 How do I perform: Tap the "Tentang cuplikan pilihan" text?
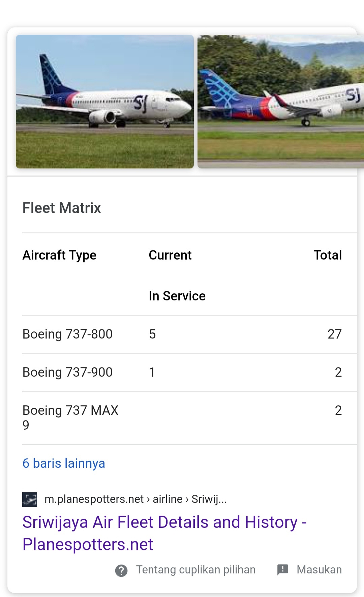195,570
